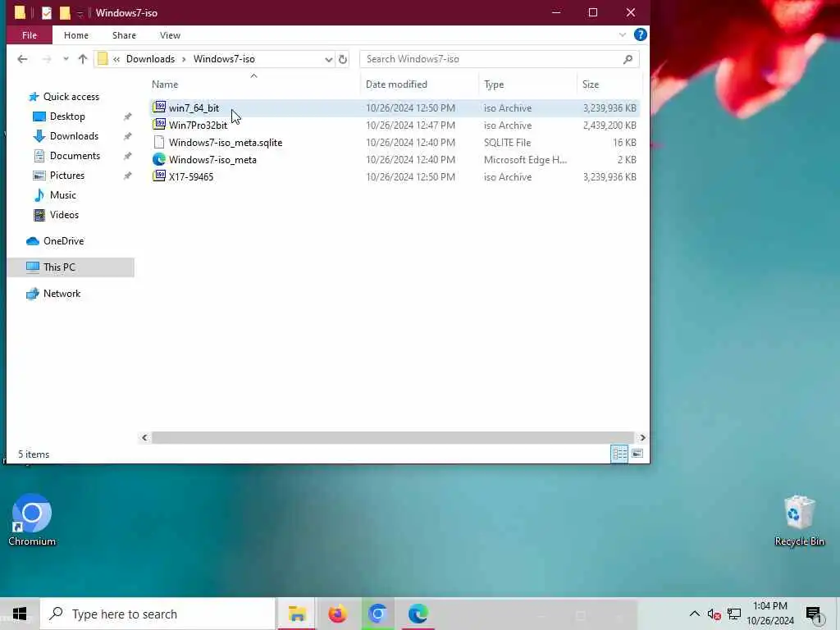Open Explorer help question mark icon
The image size is (840, 630).
click(x=640, y=34)
